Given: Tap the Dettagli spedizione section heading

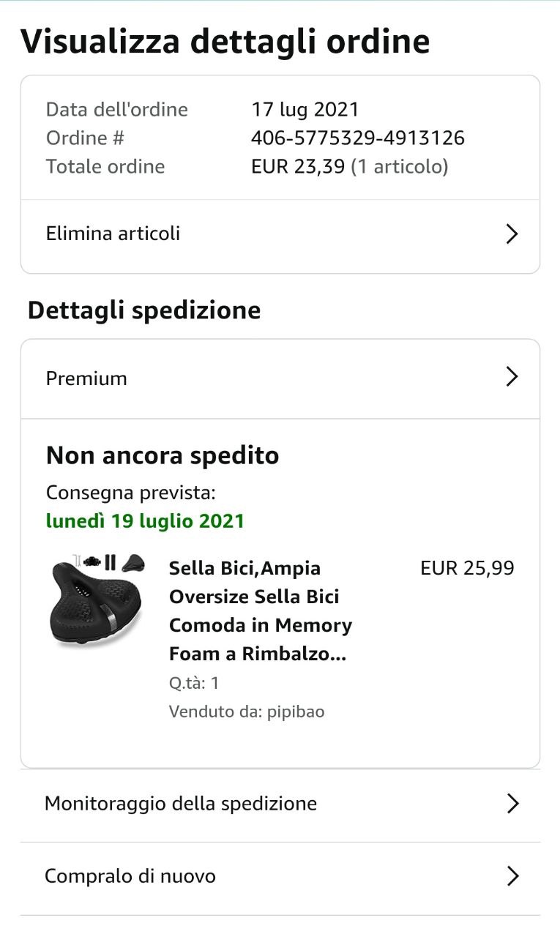Looking at the screenshot, I should point(144,310).
